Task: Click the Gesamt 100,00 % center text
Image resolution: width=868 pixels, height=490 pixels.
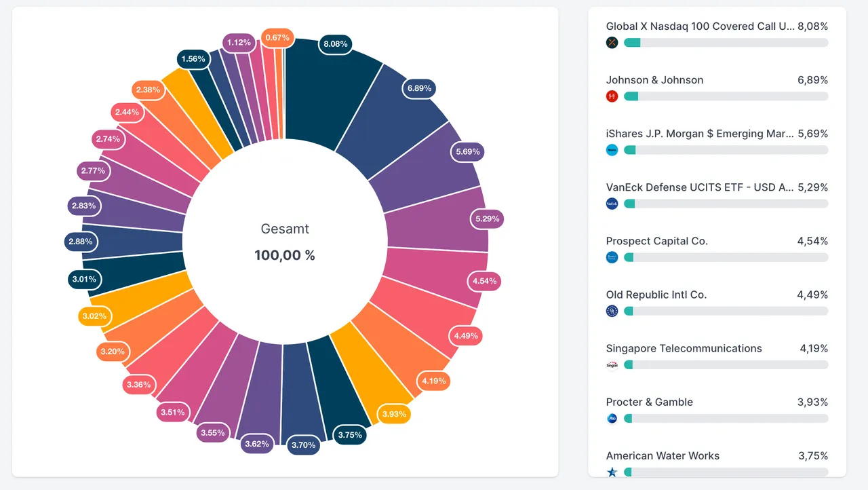Action: [285, 242]
